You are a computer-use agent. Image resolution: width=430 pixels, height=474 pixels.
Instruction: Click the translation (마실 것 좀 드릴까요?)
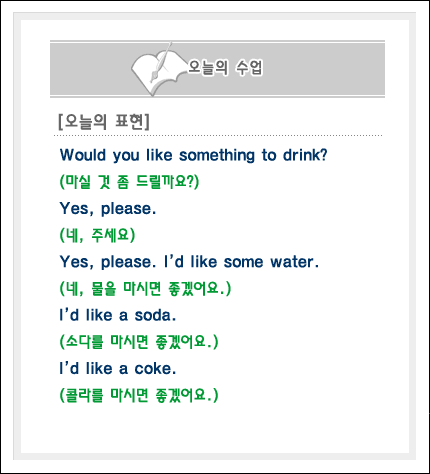pyautogui.click(x=129, y=182)
